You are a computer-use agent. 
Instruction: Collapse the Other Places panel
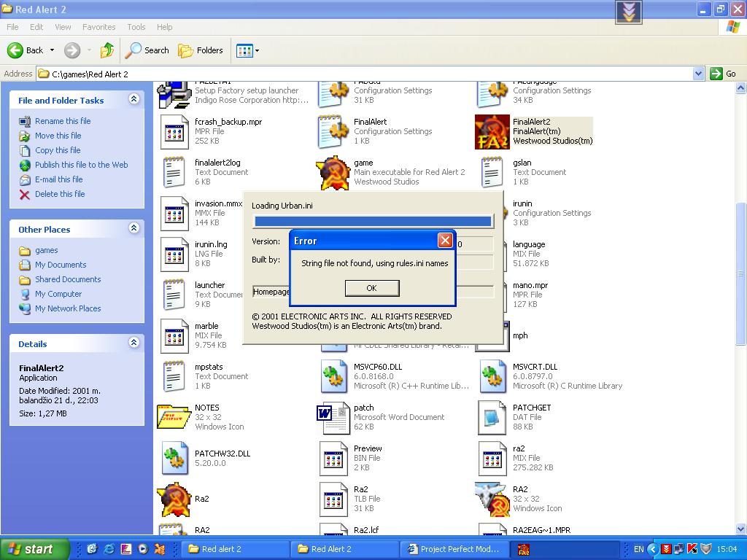[x=134, y=228]
